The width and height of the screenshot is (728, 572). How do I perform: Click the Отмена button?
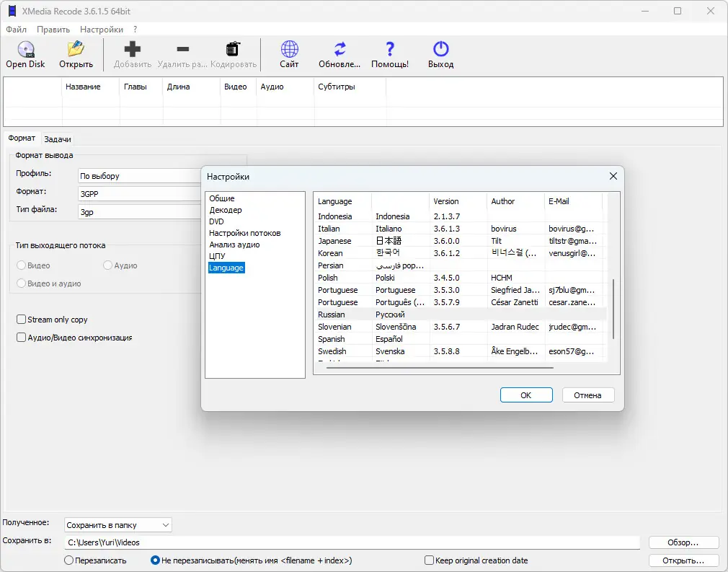pyautogui.click(x=587, y=395)
